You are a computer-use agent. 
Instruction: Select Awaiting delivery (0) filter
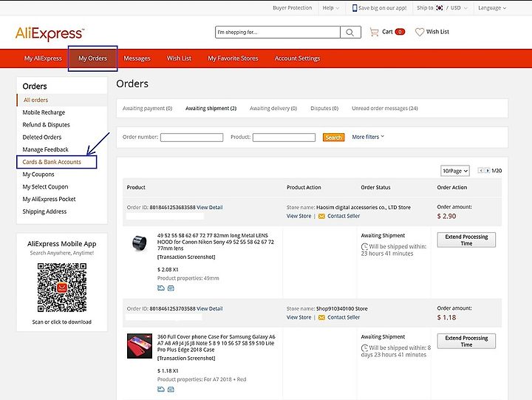[x=273, y=109]
